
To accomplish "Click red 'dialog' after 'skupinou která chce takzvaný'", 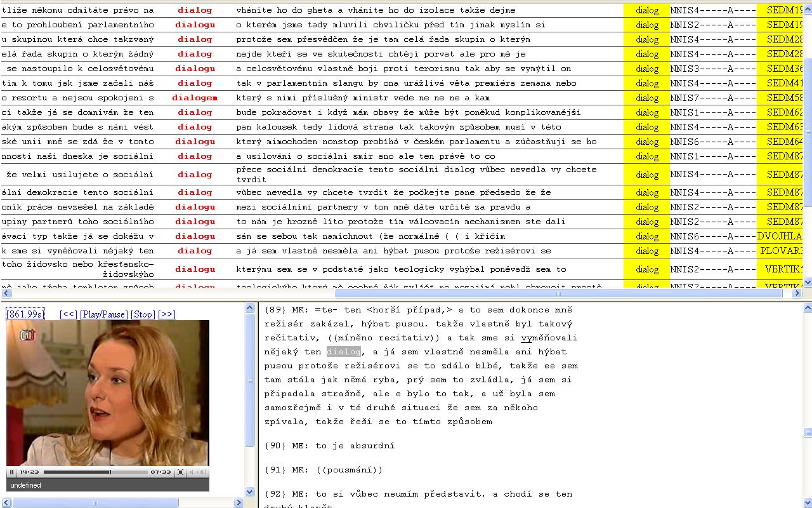I will click(195, 39).
